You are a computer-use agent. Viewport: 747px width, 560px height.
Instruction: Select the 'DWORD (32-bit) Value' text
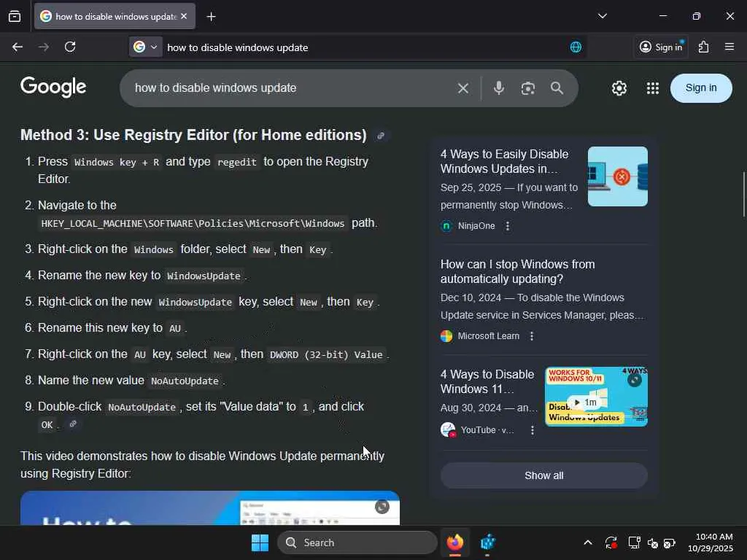326,355
